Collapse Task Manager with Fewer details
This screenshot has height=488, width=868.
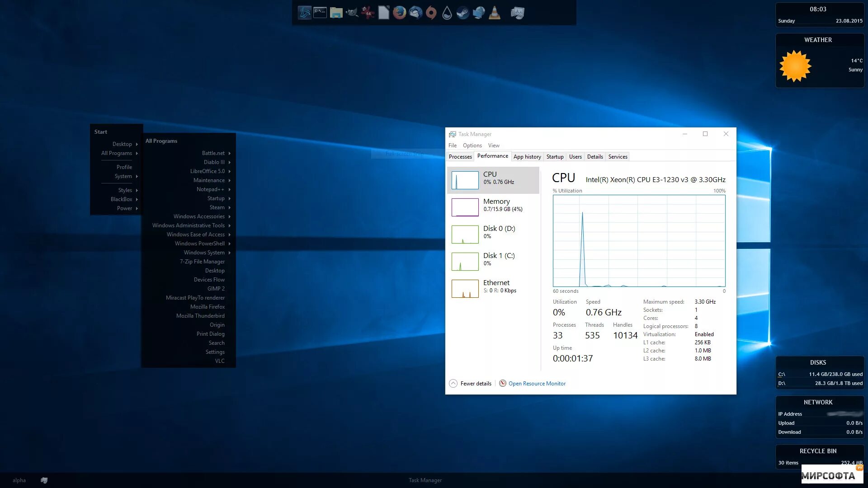471,384
